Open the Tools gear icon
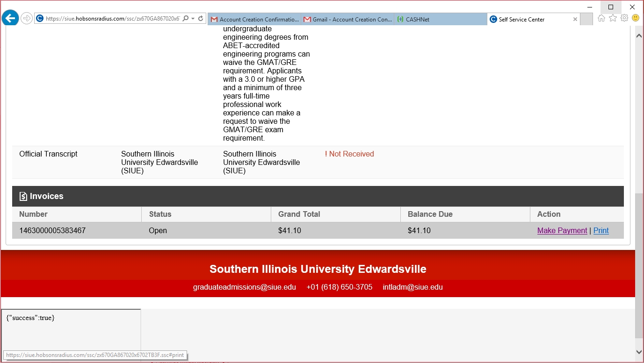 pyautogui.click(x=624, y=18)
